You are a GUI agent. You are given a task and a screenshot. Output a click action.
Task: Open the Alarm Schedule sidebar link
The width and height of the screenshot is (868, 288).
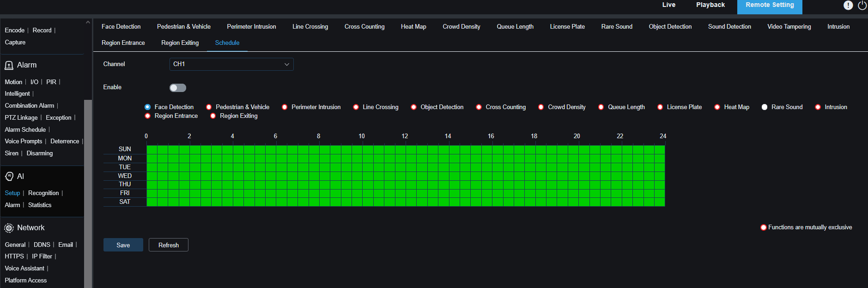[x=25, y=130]
